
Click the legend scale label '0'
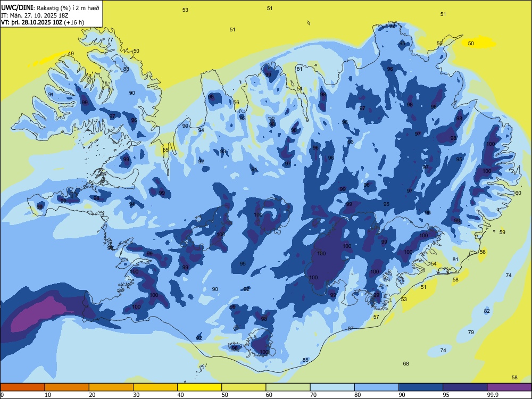click(x=2, y=395)
